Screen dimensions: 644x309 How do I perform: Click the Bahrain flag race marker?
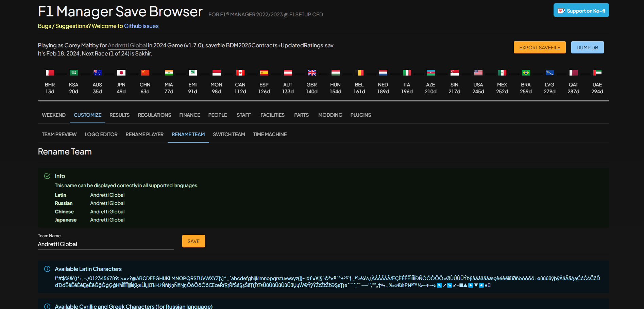tap(50, 72)
